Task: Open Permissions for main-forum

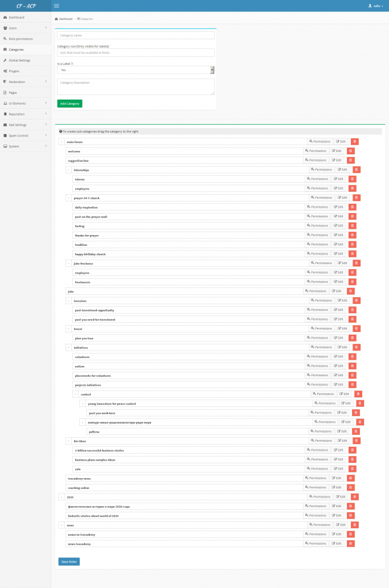Action: (320, 141)
